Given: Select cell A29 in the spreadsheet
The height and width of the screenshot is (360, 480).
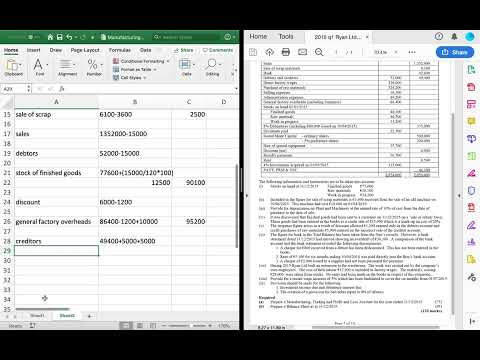Looking at the screenshot, I should [56, 251].
